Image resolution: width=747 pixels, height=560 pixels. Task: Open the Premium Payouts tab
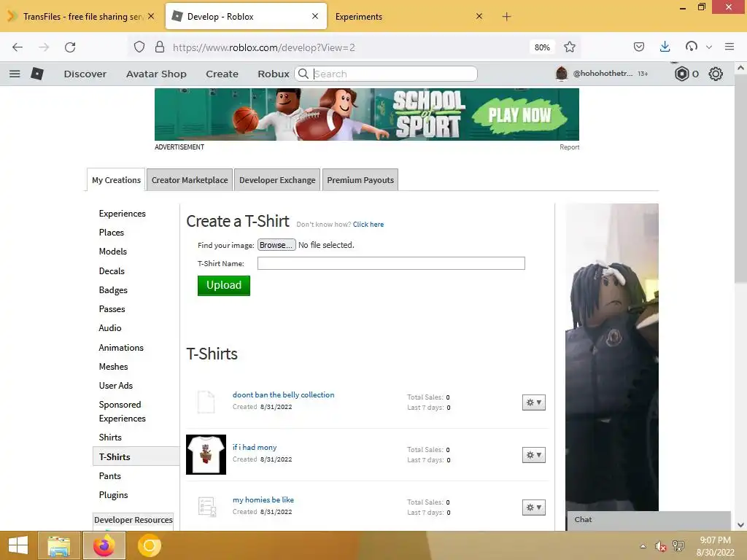click(360, 180)
